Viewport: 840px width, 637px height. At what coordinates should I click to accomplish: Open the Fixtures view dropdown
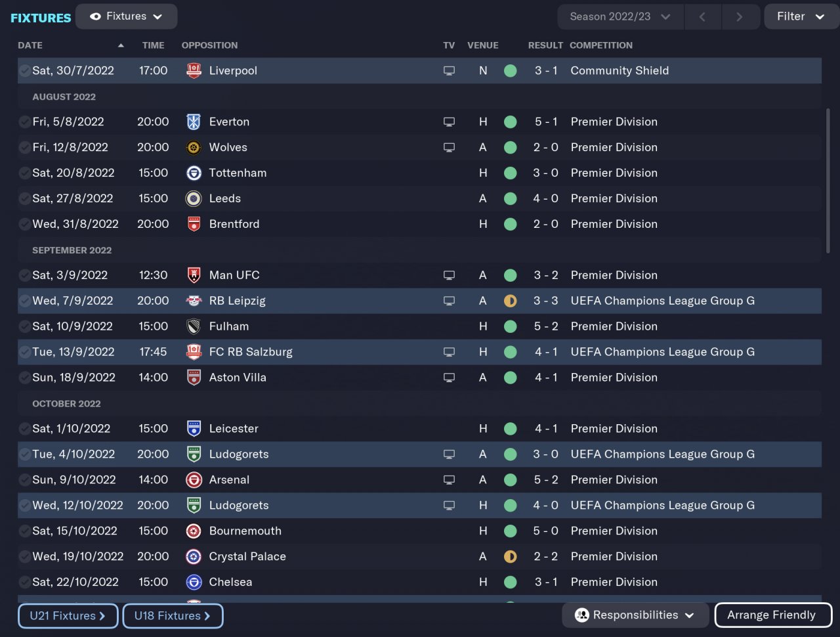click(127, 16)
